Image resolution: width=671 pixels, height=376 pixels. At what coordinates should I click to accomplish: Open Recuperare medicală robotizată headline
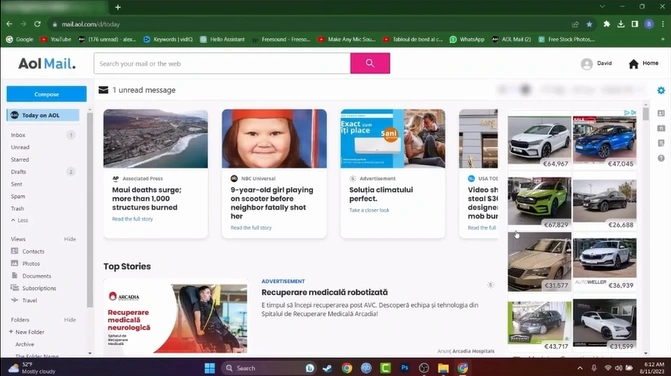pyautogui.click(x=324, y=292)
